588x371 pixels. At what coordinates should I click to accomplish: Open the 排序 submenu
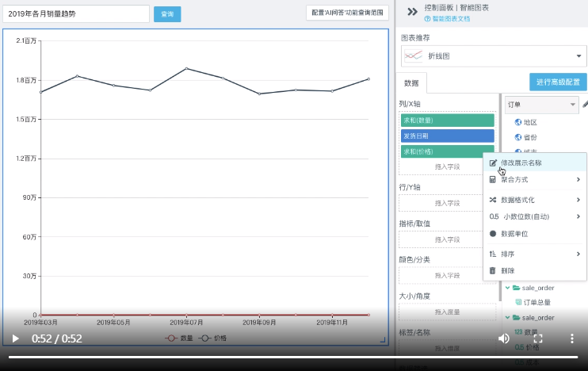[534, 254]
